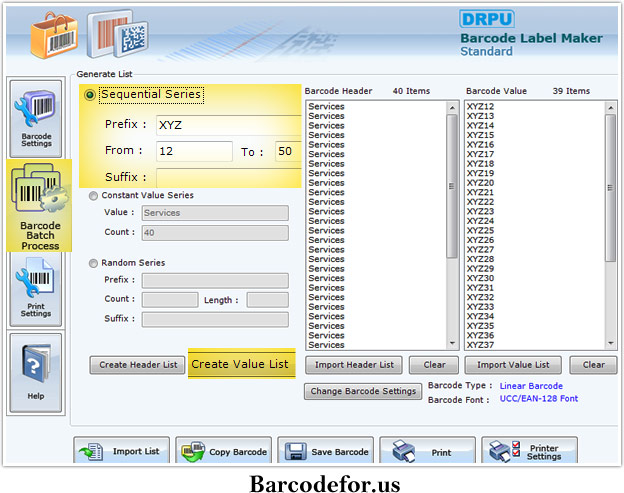Click the Constant Value Count field showing 40

pos(215,233)
